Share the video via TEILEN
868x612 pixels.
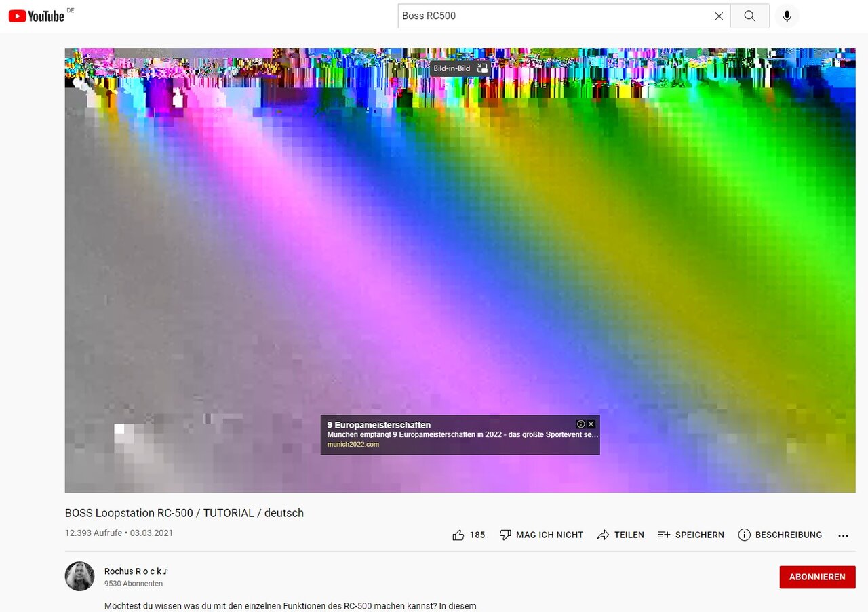[x=620, y=535]
